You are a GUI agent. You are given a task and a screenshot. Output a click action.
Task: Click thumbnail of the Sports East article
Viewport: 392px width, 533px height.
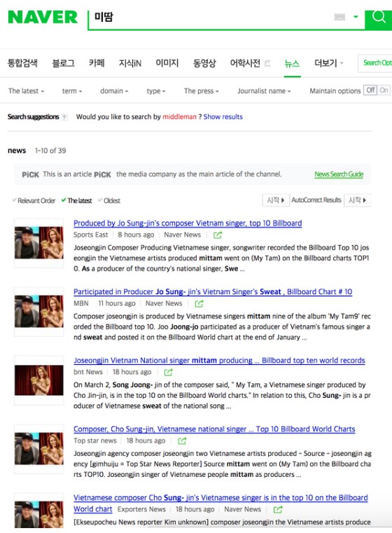(x=38, y=243)
